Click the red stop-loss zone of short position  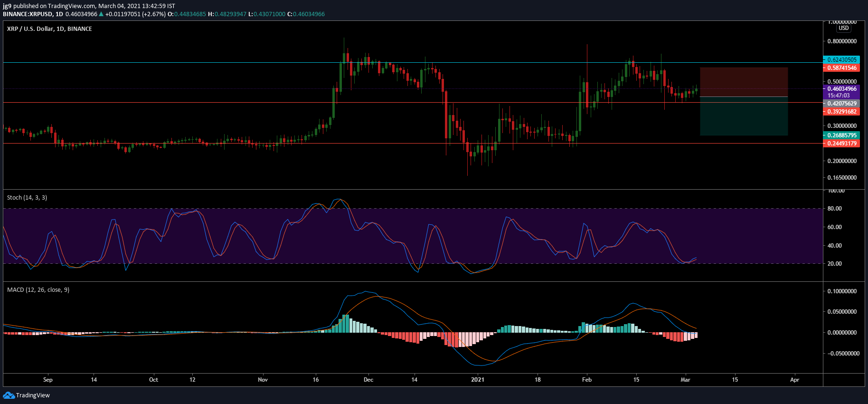coord(744,82)
